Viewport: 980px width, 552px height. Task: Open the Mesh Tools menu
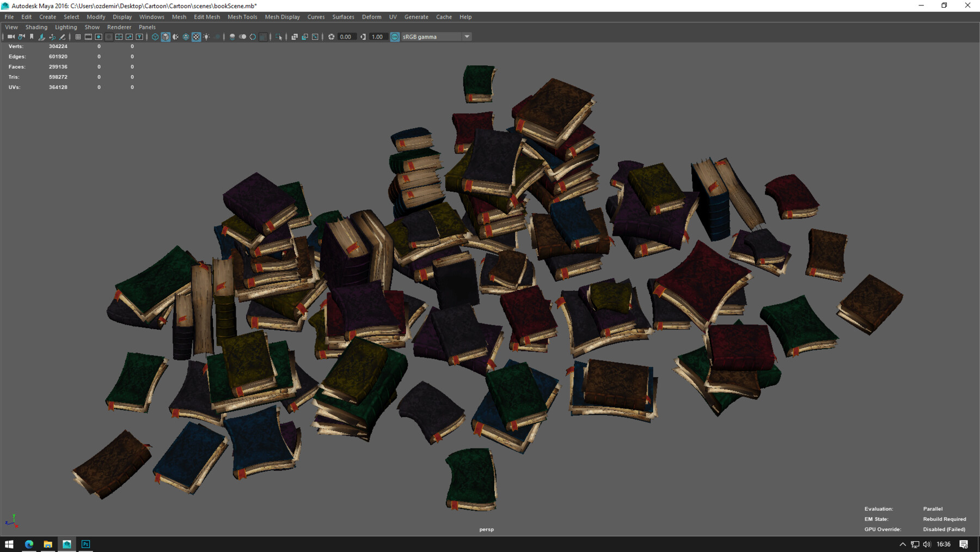(242, 17)
